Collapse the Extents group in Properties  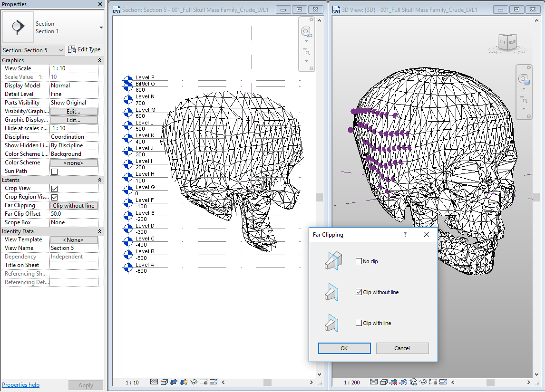click(x=99, y=180)
